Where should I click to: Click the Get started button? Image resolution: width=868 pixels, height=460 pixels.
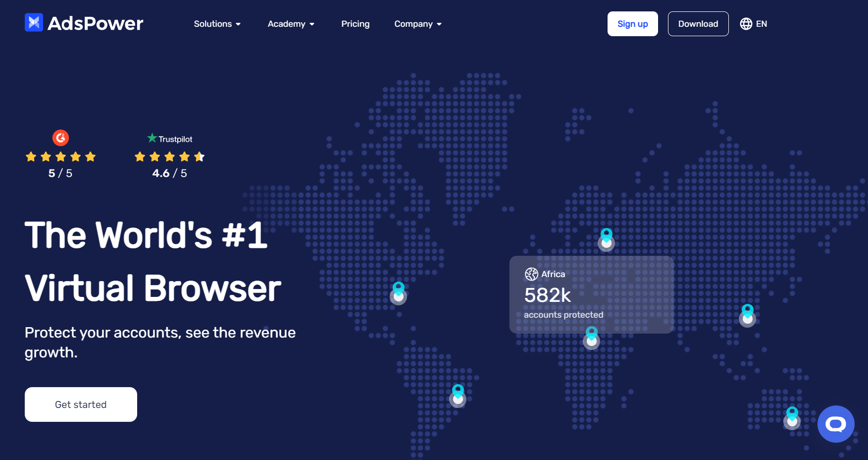point(81,404)
